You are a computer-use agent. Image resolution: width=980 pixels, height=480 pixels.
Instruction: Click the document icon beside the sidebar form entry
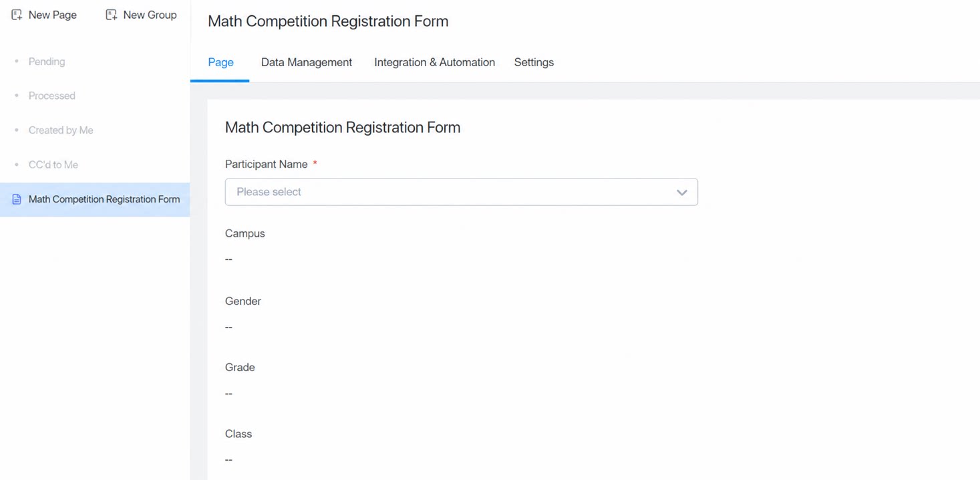coord(17,199)
